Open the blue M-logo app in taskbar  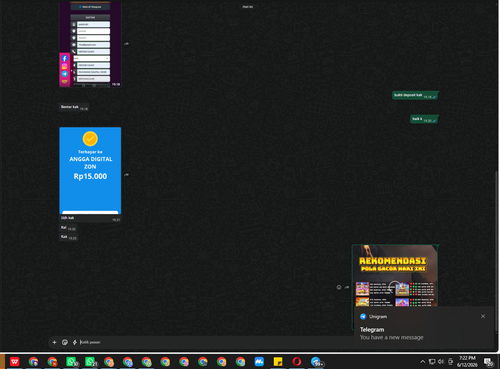click(x=259, y=362)
